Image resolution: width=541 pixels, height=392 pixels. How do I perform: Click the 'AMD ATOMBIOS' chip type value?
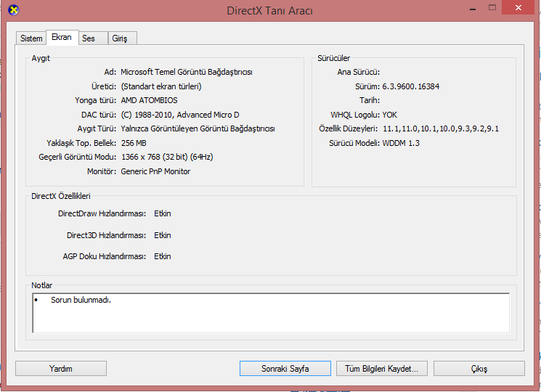point(149,100)
